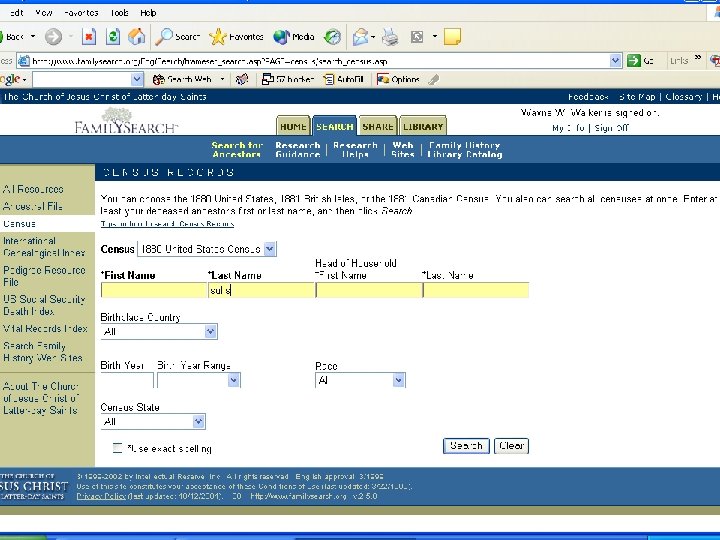Image resolution: width=720 pixels, height=540 pixels.
Task: Click the toolbar icon after the printer
Action: pos(417,37)
